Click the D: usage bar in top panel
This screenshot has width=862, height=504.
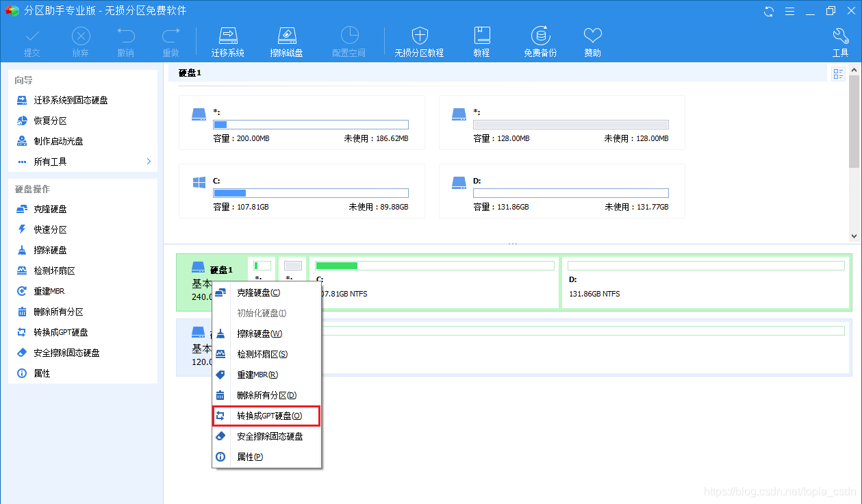pyautogui.click(x=571, y=193)
